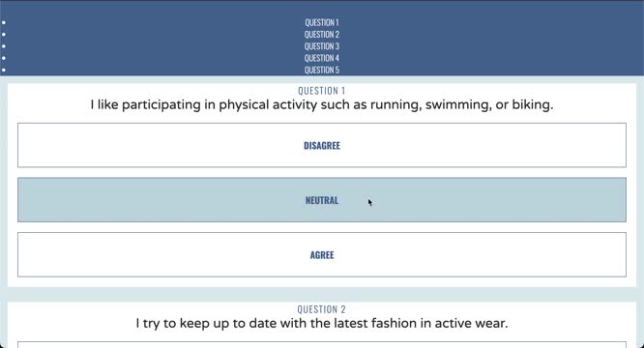
Task: Click the active wear fashion statement text
Action: click(x=322, y=324)
